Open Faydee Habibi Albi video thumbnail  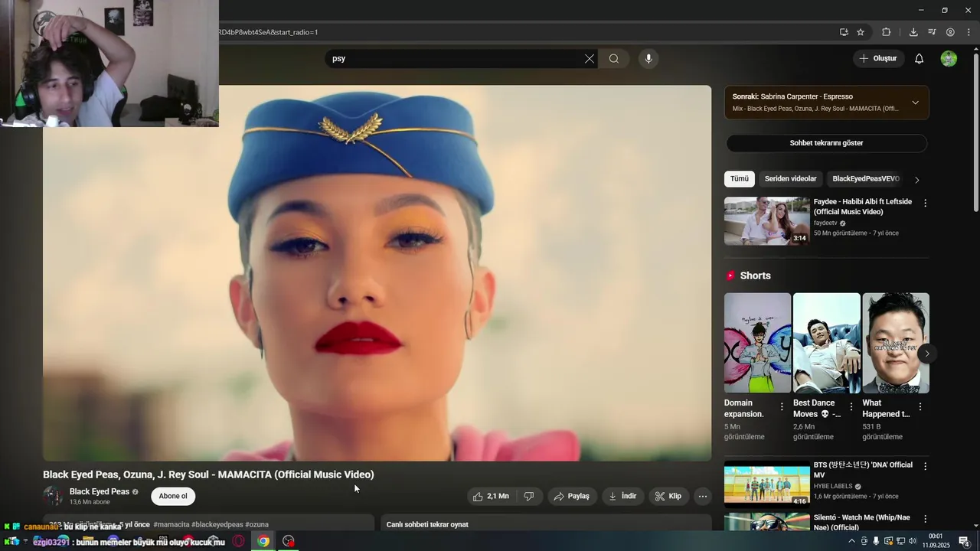point(767,221)
